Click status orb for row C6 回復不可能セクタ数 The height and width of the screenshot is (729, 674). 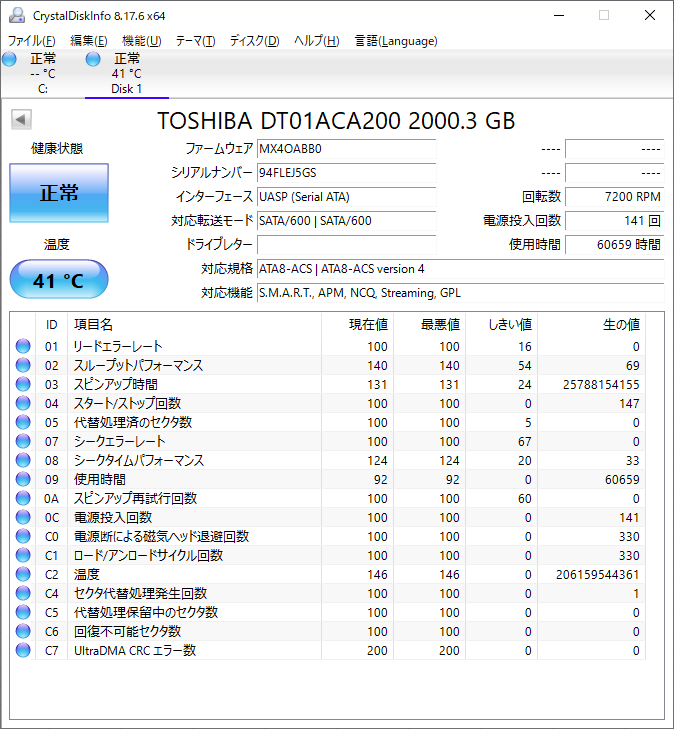tap(23, 631)
